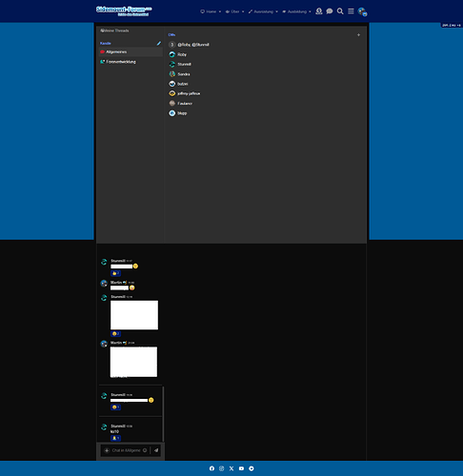Open the image in Martin's message

click(133, 362)
